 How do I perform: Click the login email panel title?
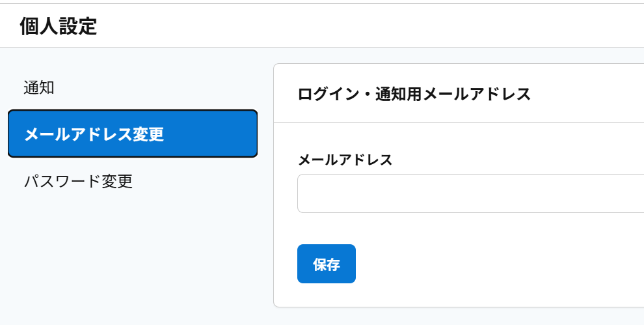tap(414, 94)
